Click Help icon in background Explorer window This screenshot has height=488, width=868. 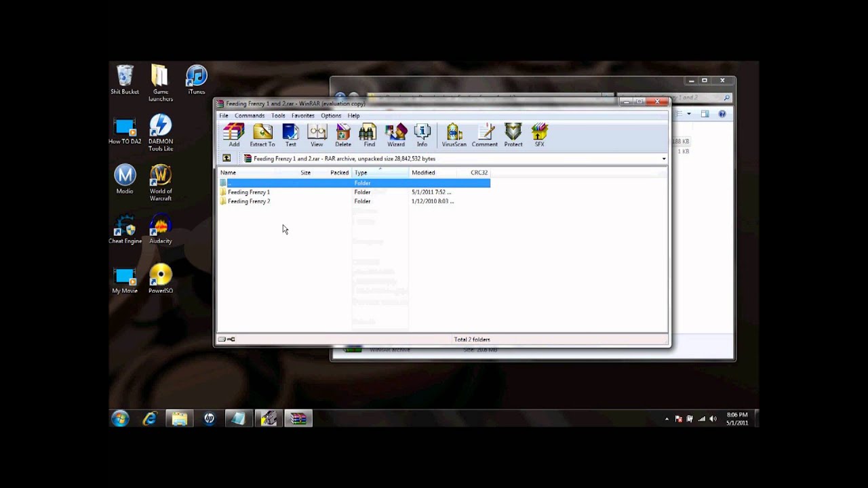pos(722,114)
